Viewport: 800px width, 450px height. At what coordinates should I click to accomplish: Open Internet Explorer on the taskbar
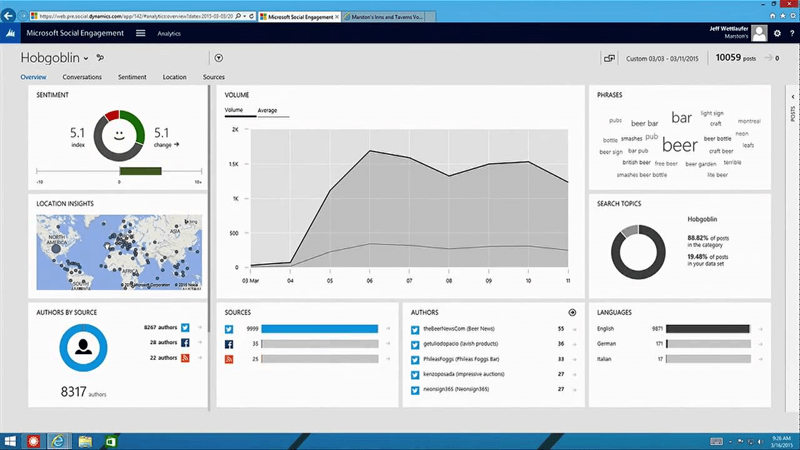pyautogui.click(x=58, y=441)
